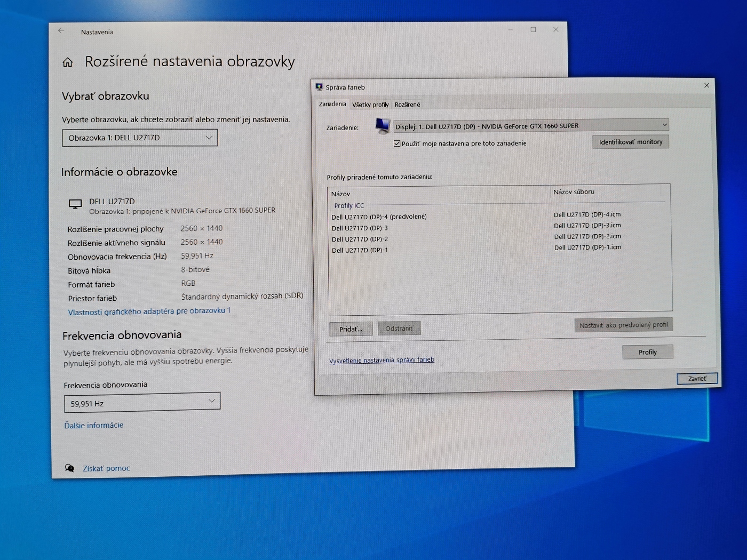The width and height of the screenshot is (747, 560).
Task: Select profile 'Dell U2717D (DP)-2'
Action: coord(360,239)
